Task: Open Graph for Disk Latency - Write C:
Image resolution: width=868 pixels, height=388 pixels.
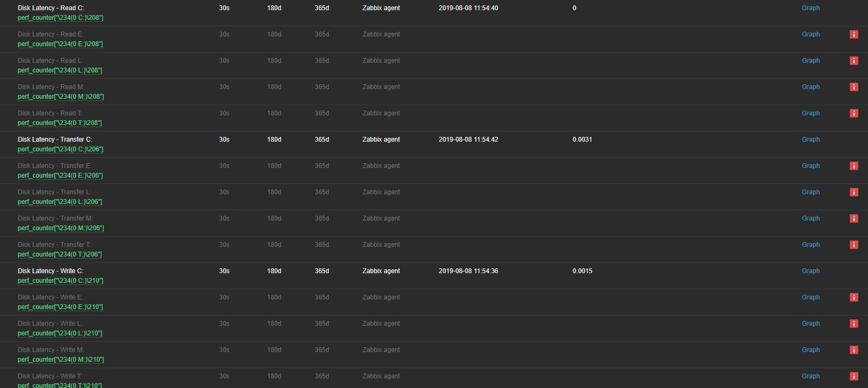Action: [x=811, y=271]
